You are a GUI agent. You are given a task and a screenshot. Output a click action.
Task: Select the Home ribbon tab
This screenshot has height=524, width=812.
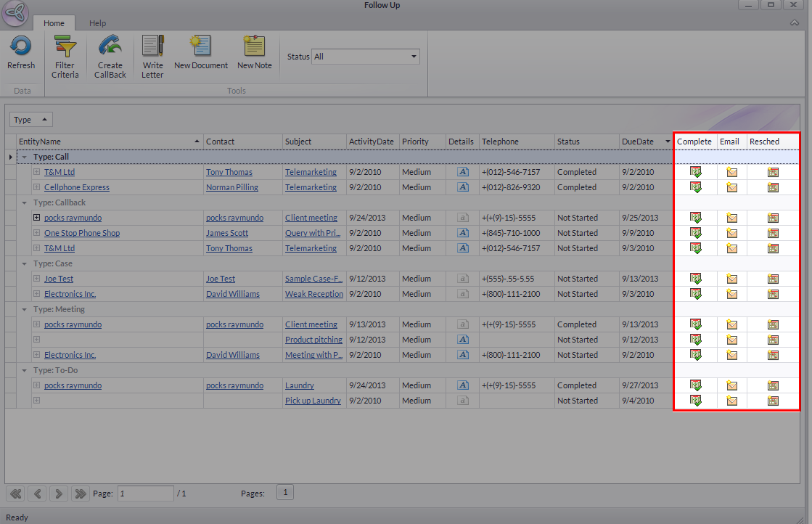click(54, 23)
